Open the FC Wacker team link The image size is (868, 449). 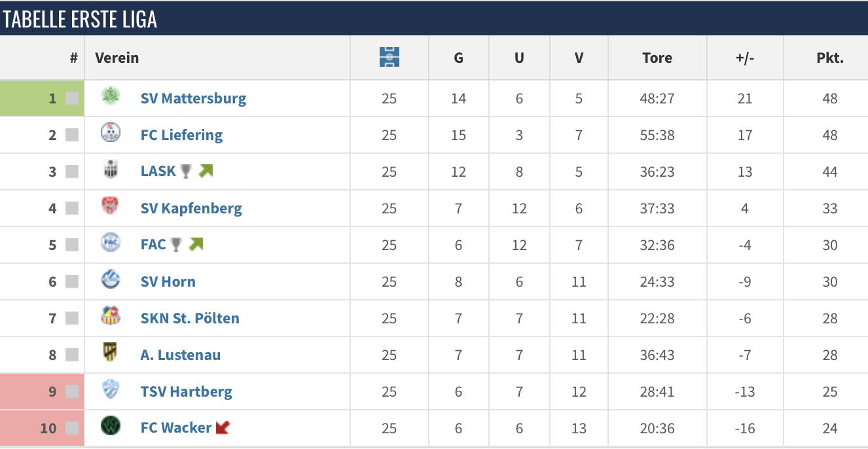point(176,428)
